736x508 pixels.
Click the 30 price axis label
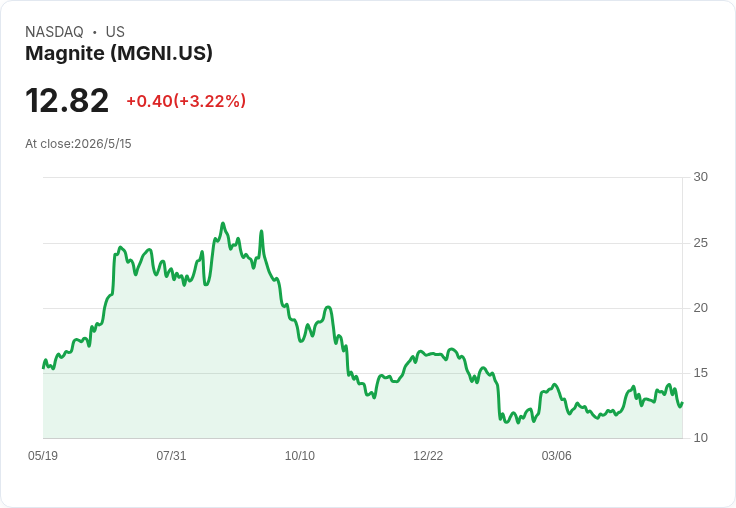(701, 177)
